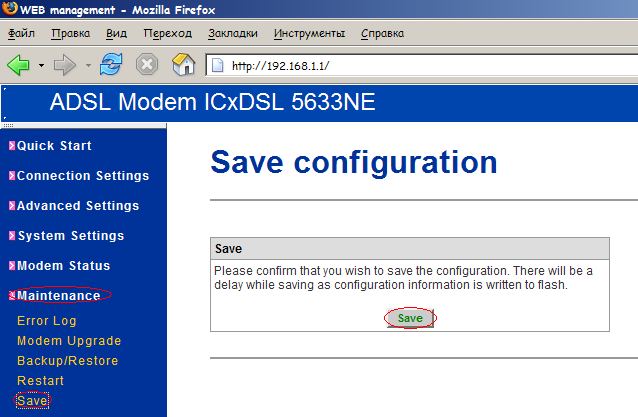This screenshot has width=638, height=417.
Task: Click the grey Forward arrow
Action: coord(65,65)
